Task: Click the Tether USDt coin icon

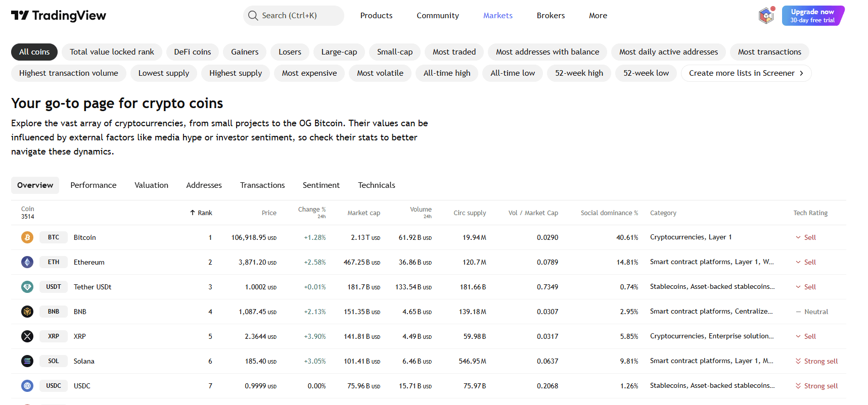Action: (x=27, y=287)
